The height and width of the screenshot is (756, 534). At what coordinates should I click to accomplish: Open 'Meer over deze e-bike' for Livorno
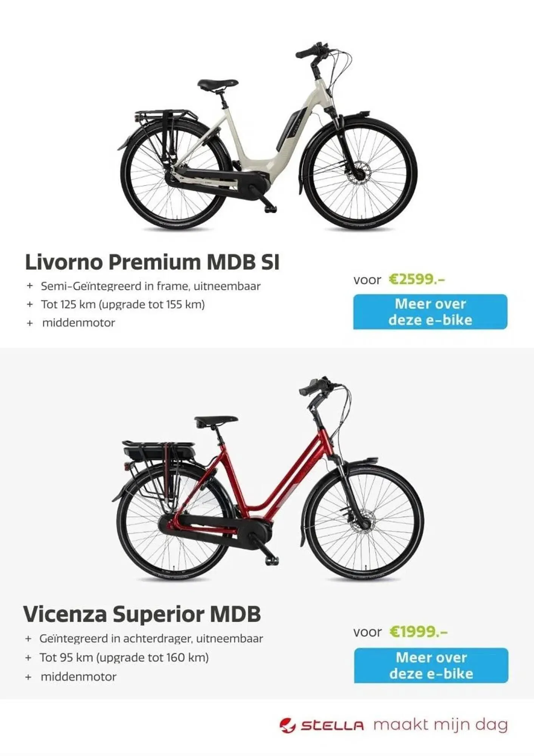click(430, 312)
